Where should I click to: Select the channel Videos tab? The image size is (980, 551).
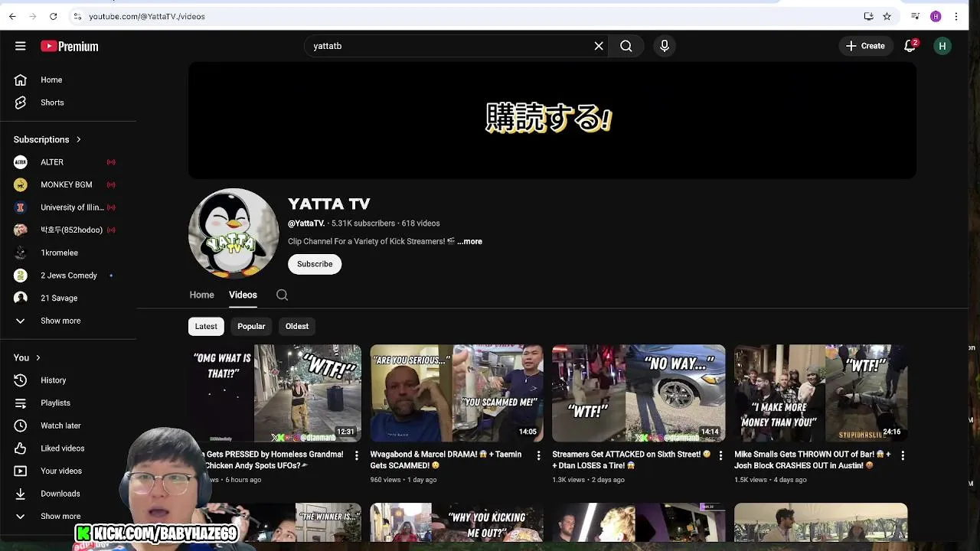243,295
